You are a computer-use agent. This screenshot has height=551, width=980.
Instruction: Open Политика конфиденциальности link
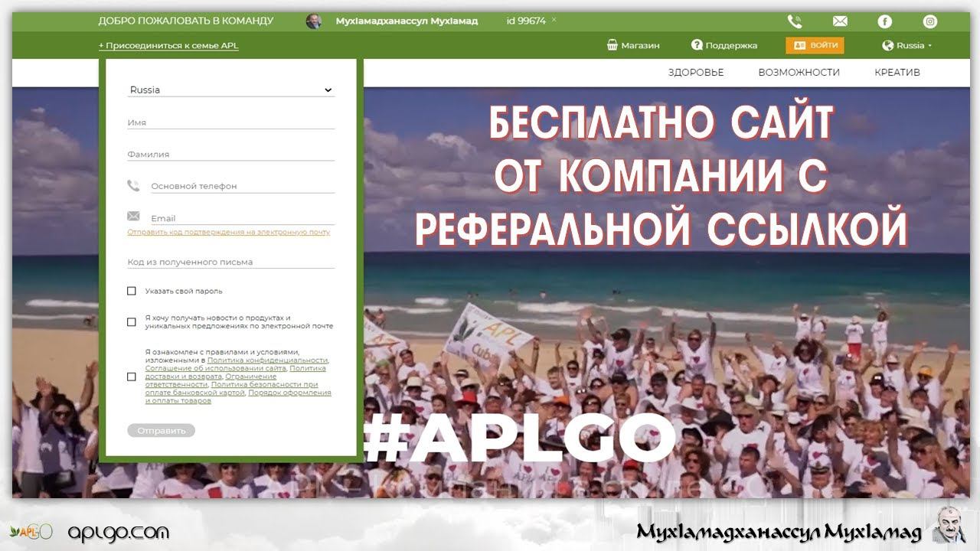pyautogui.click(x=267, y=360)
